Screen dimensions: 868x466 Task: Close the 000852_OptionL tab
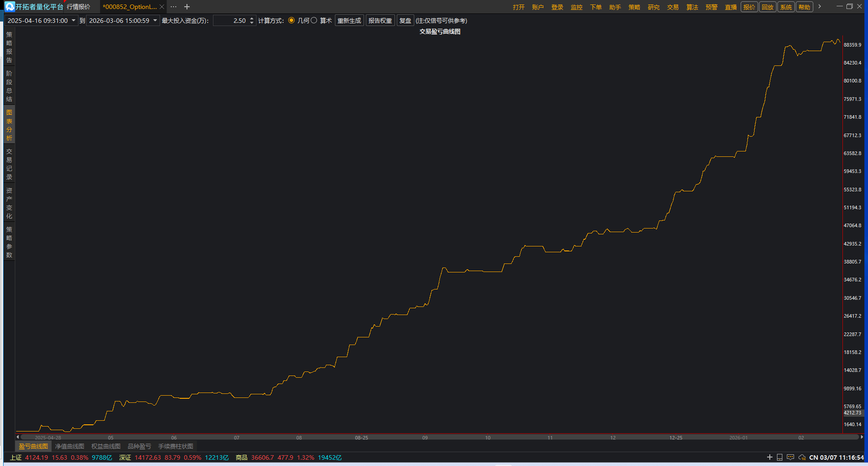click(162, 7)
